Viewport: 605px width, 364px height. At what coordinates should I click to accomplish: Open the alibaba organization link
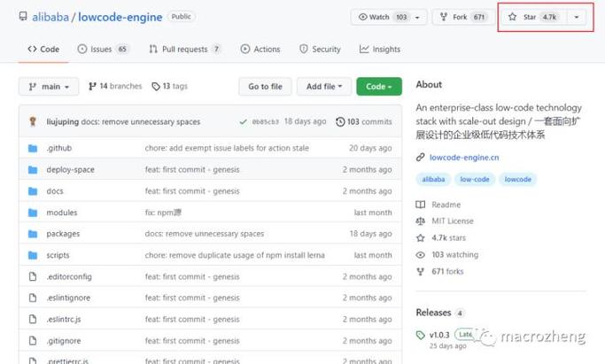pyautogui.click(x=50, y=17)
